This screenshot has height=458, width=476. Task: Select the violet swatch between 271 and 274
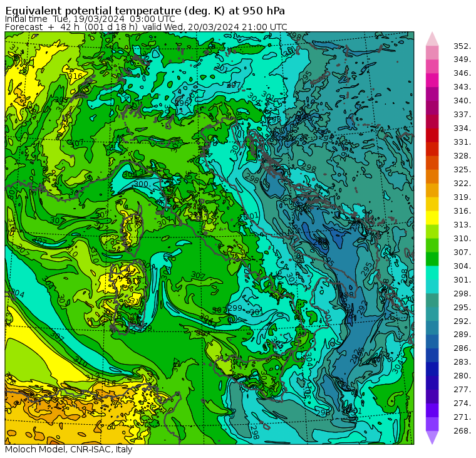coord(432,410)
